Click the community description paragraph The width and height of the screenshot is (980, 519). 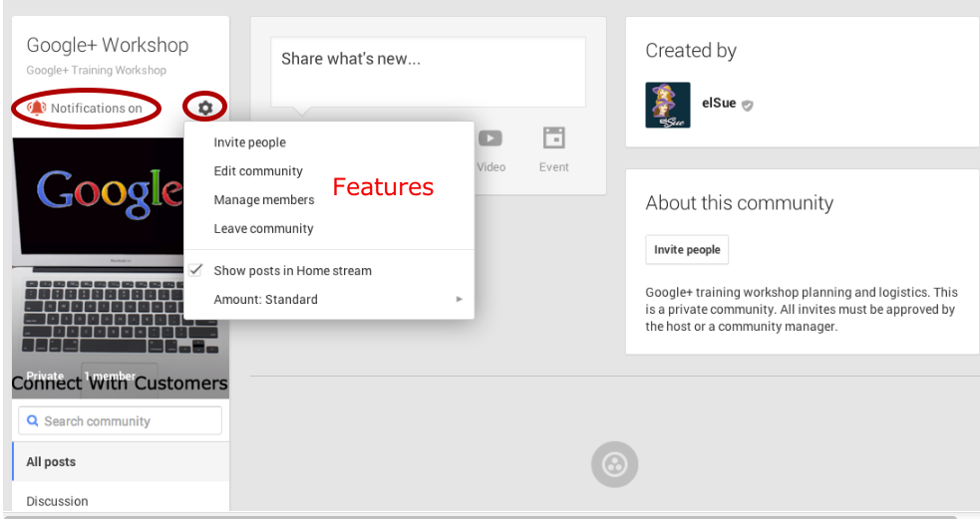(802, 309)
